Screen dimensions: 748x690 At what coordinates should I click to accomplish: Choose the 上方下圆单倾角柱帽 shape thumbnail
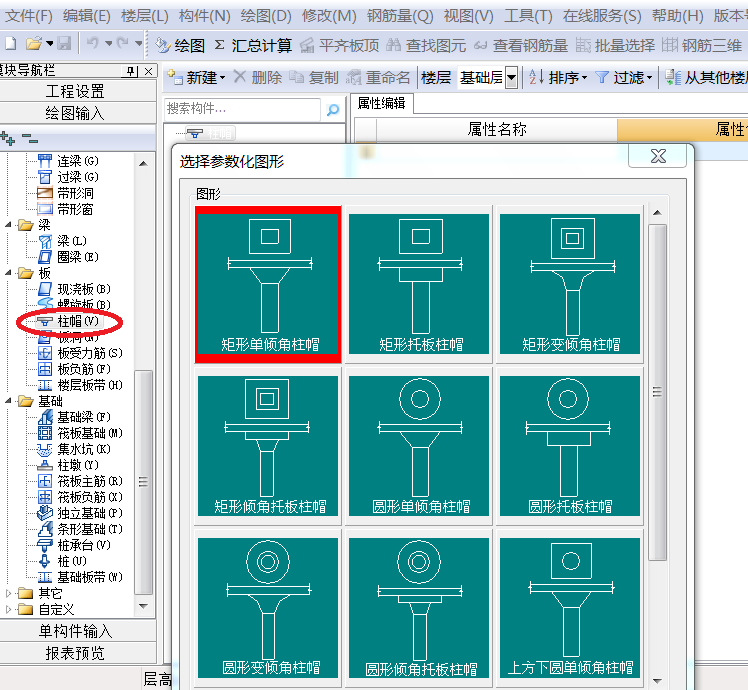pyautogui.click(x=570, y=608)
